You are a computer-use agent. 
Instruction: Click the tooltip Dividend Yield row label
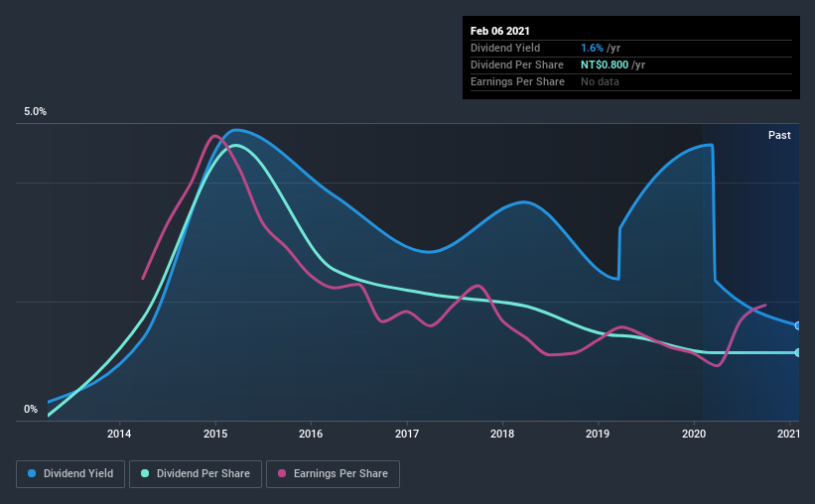click(505, 48)
